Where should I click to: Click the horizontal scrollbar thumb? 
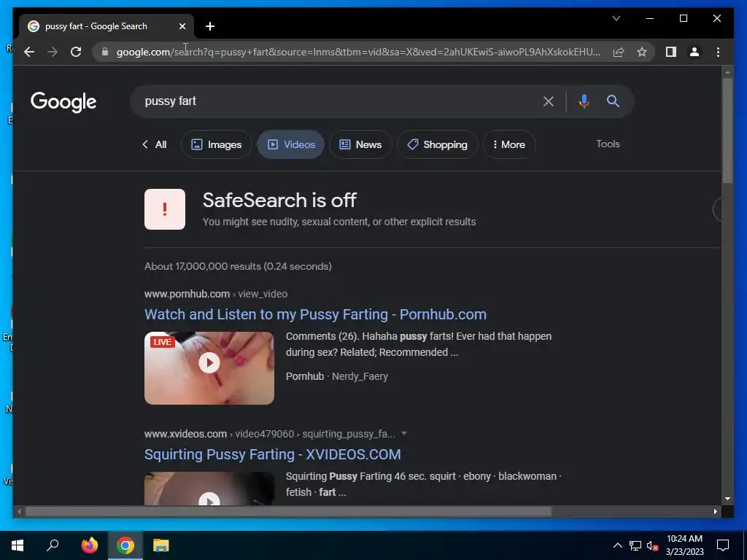click(288, 511)
